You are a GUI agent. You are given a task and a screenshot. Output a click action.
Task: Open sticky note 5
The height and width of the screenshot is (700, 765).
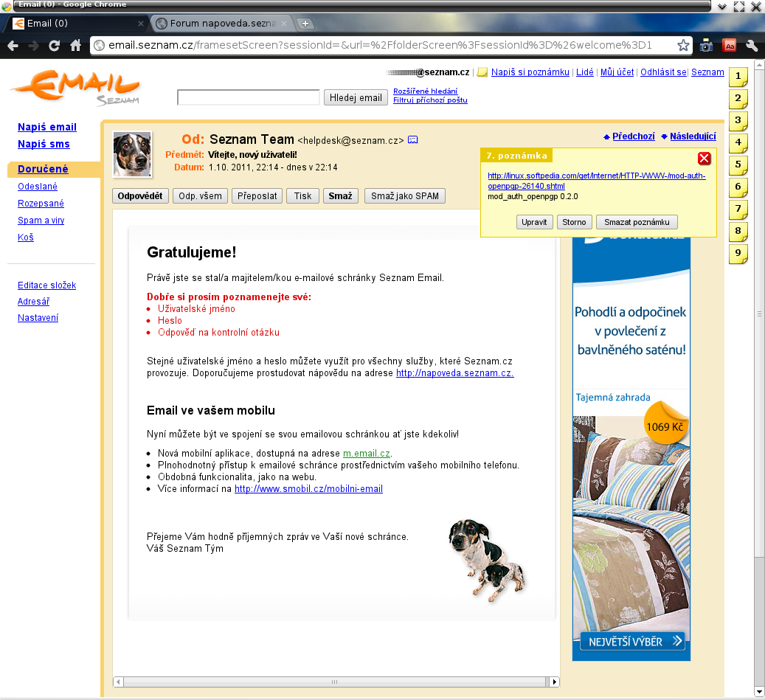(x=738, y=164)
